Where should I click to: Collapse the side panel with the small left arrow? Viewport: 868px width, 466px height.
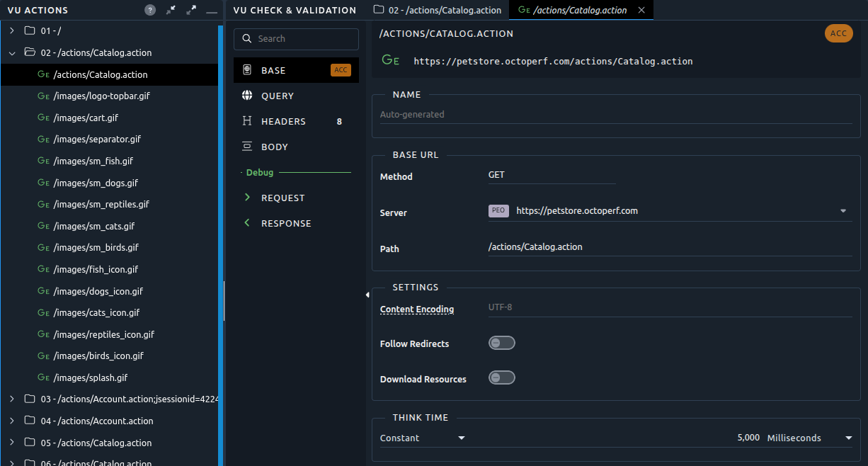coord(367,295)
